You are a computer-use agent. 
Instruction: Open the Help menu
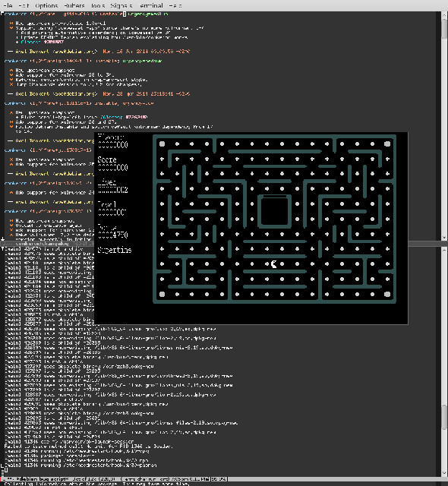coord(175,5)
